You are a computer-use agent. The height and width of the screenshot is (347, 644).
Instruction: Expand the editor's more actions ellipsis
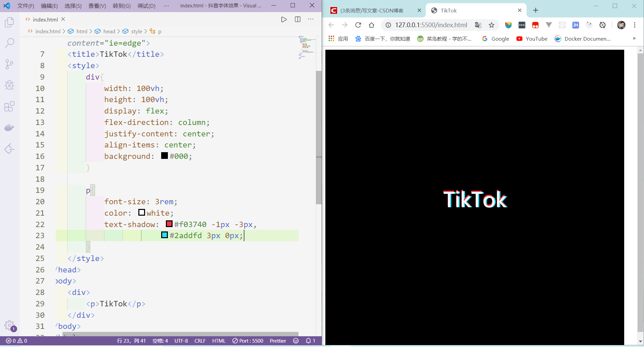[311, 19]
